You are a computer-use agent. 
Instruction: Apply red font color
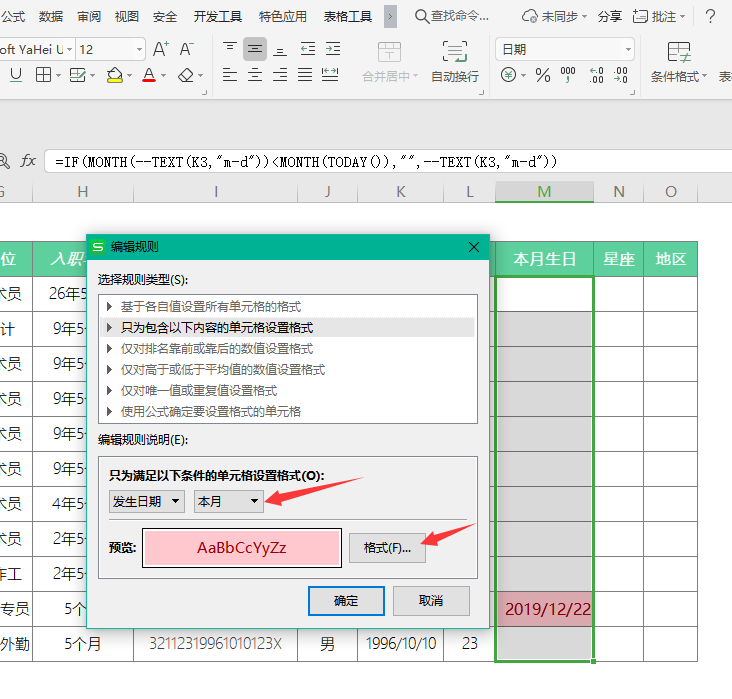(x=149, y=75)
